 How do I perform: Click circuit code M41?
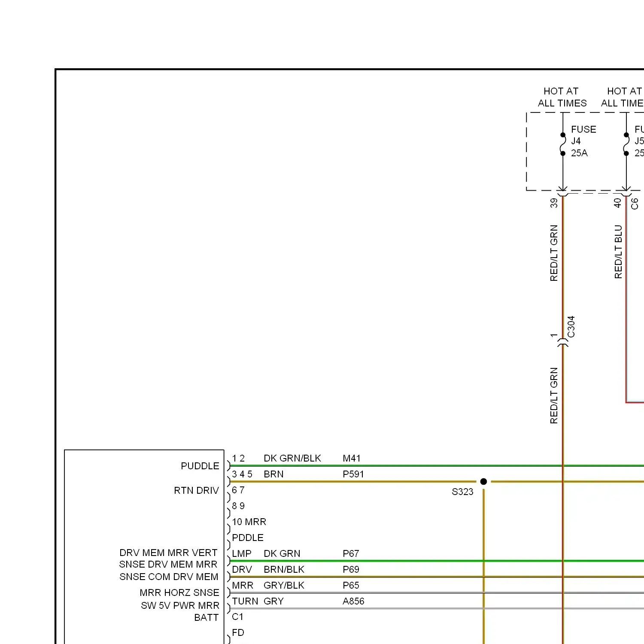click(x=351, y=459)
